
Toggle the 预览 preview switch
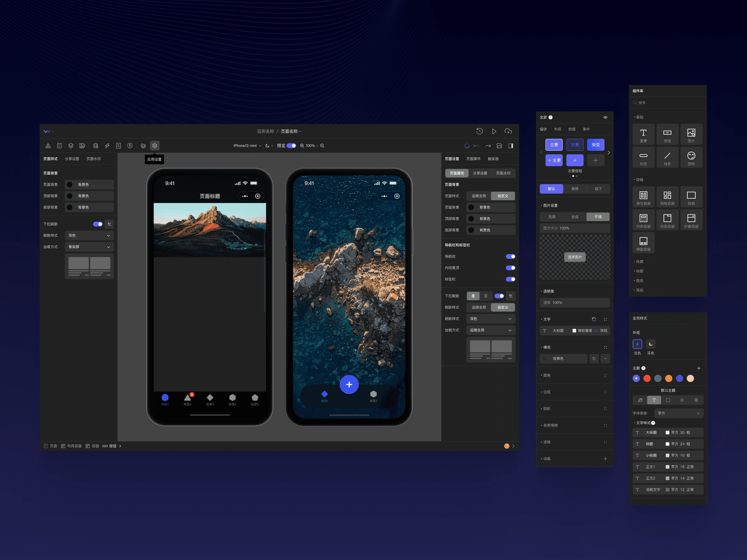(292, 146)
